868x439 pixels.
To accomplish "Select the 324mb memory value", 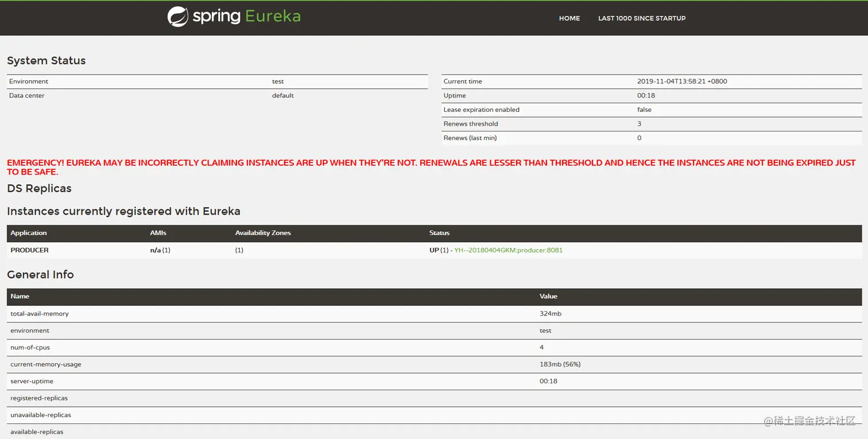I will point(551,314).
